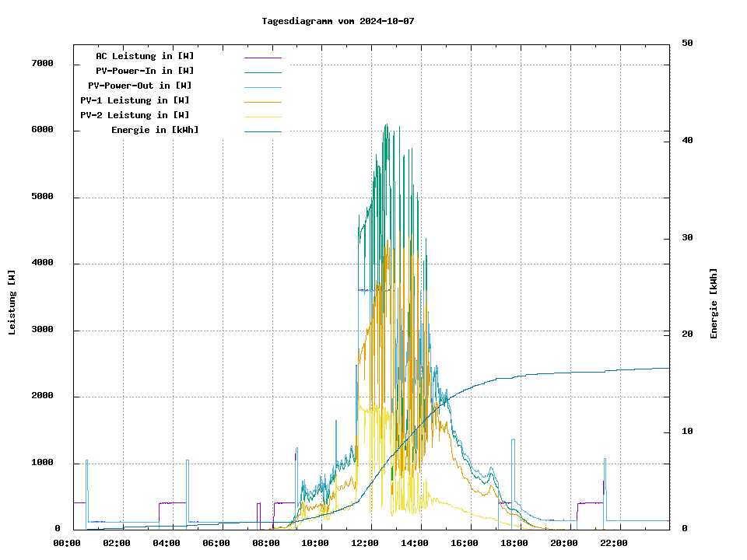Click the yellow PV-2 Leistung legend line
Screen dimensions: 747x560
pyautogui.click(x=262, y=116)
